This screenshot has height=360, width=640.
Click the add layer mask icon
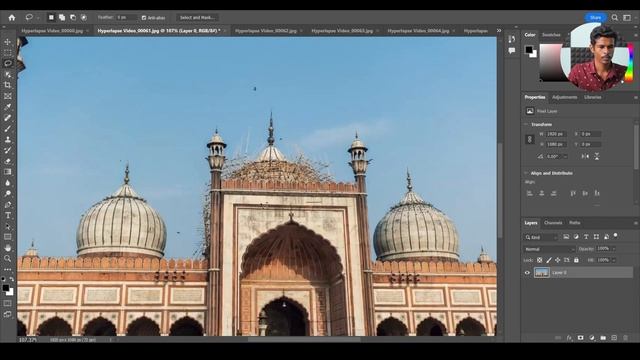point(580,338)
